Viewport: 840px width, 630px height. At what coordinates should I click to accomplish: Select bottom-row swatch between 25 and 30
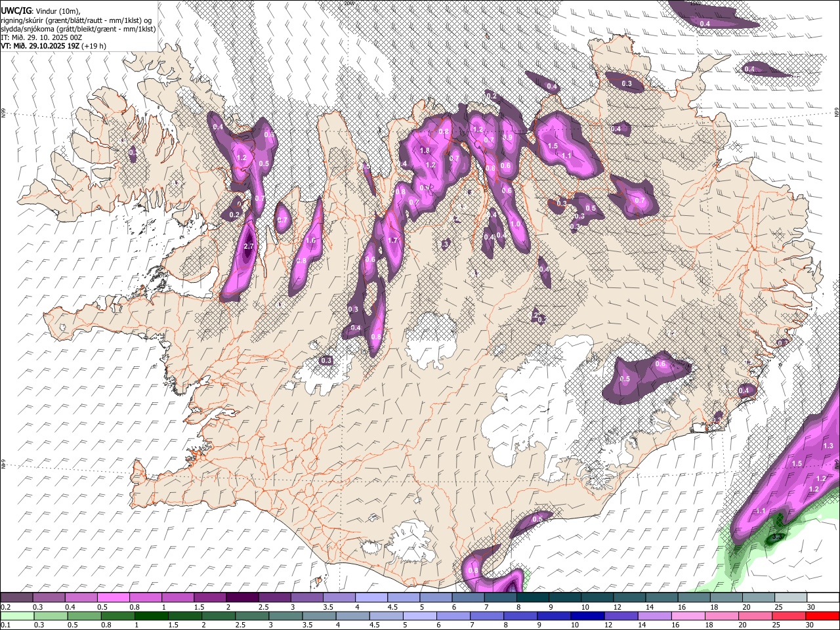coord(788,616)
